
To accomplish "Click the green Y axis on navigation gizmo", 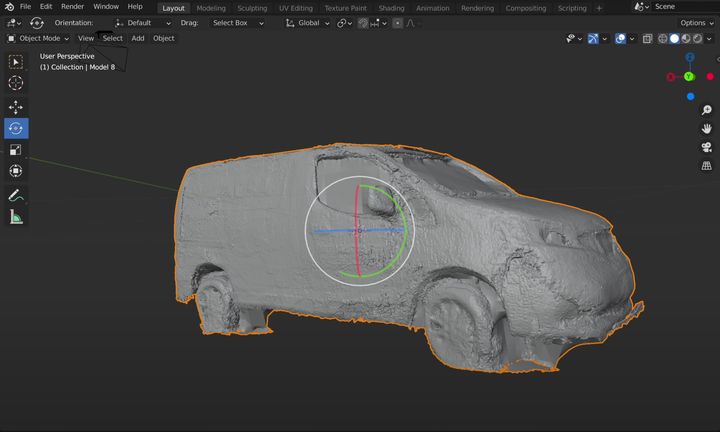I will pos(689,76).
